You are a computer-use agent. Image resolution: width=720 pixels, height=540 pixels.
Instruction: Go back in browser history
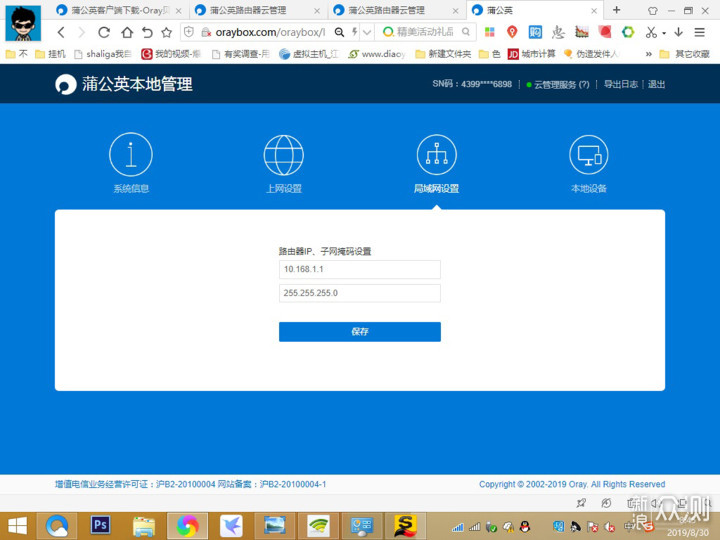click(x=61, y=32)
